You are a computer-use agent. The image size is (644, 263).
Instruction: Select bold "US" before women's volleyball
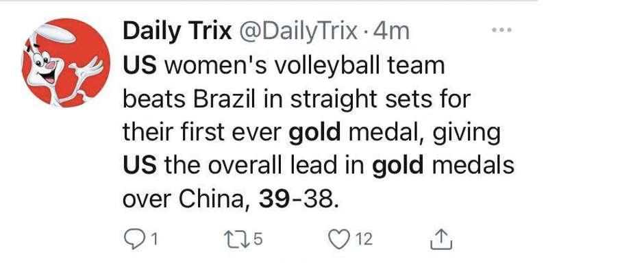(x=140, y=66)
